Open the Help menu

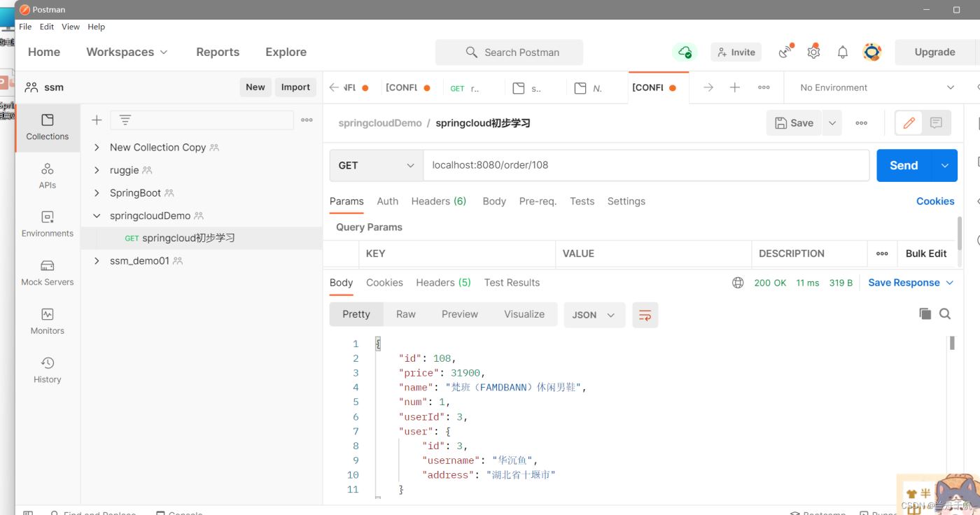coord(96,27)
